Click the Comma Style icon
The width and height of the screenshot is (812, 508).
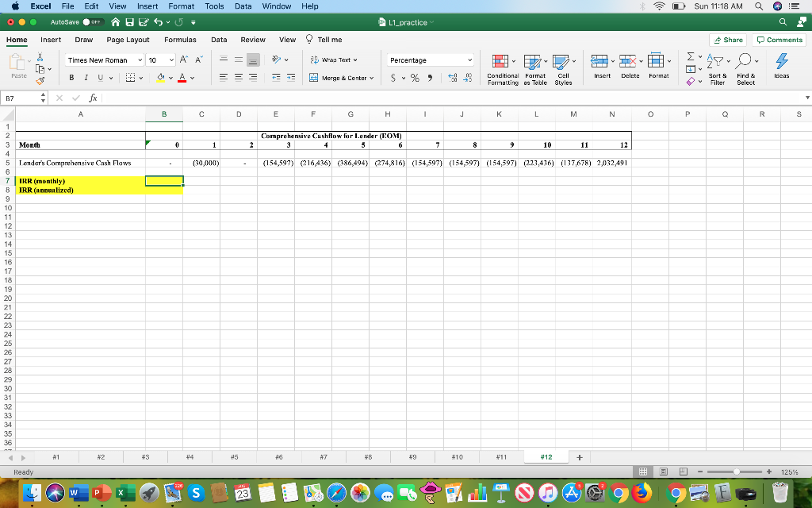(429, 78)
